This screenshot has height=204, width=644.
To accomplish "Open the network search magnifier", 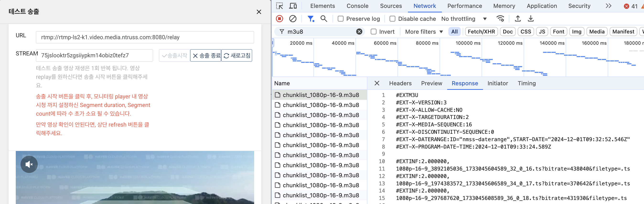I will [324, 19].
